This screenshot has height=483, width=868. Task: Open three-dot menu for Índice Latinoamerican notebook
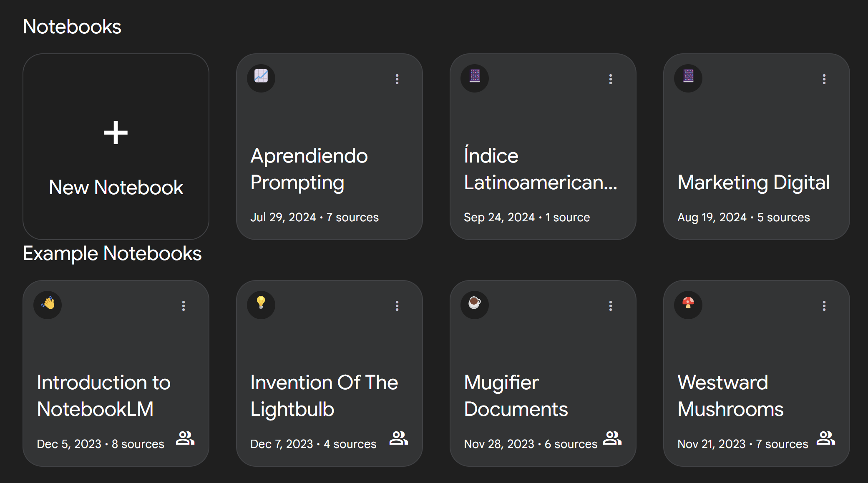point(611,79)
